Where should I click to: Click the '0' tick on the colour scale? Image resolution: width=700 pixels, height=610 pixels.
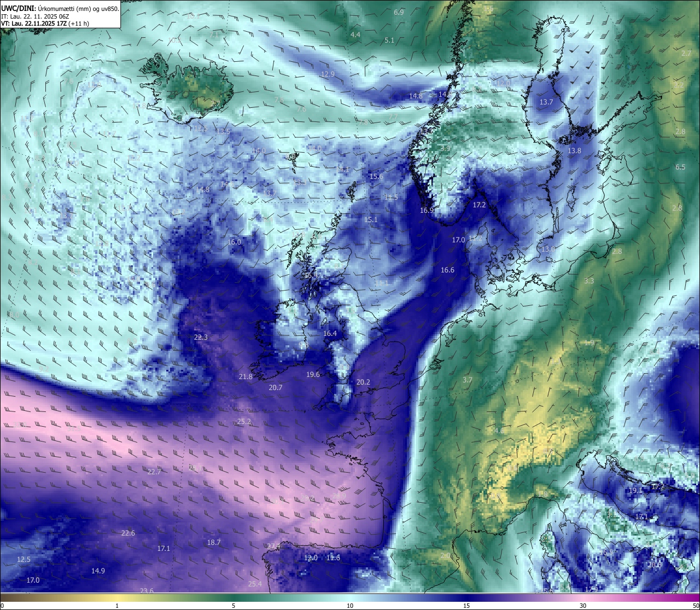[2, 606]
